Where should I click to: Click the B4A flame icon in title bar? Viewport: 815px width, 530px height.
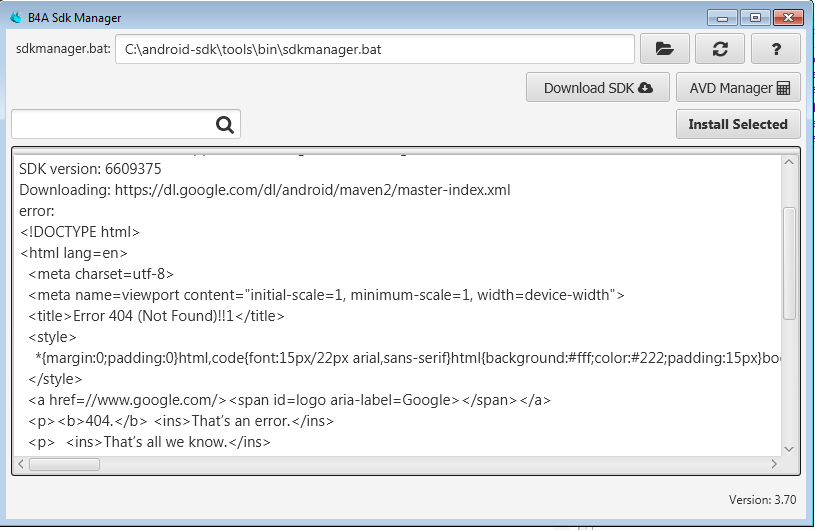(x=16, y=17)
